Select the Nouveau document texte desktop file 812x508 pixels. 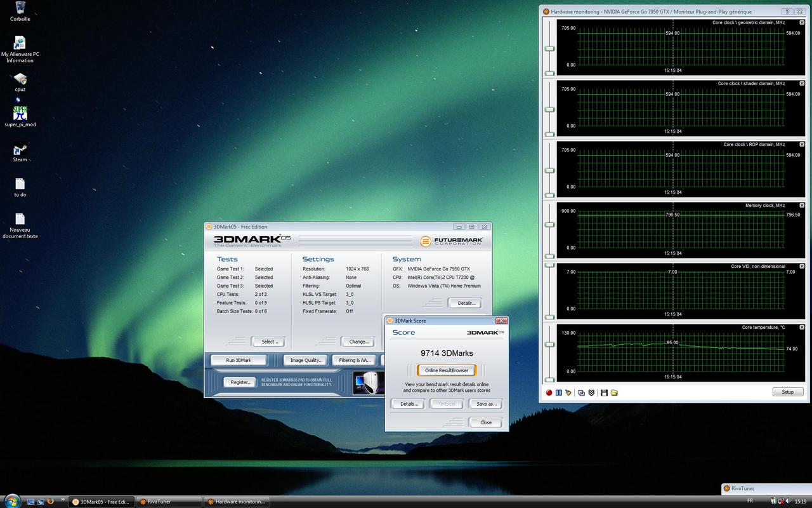tap(20, 226)
